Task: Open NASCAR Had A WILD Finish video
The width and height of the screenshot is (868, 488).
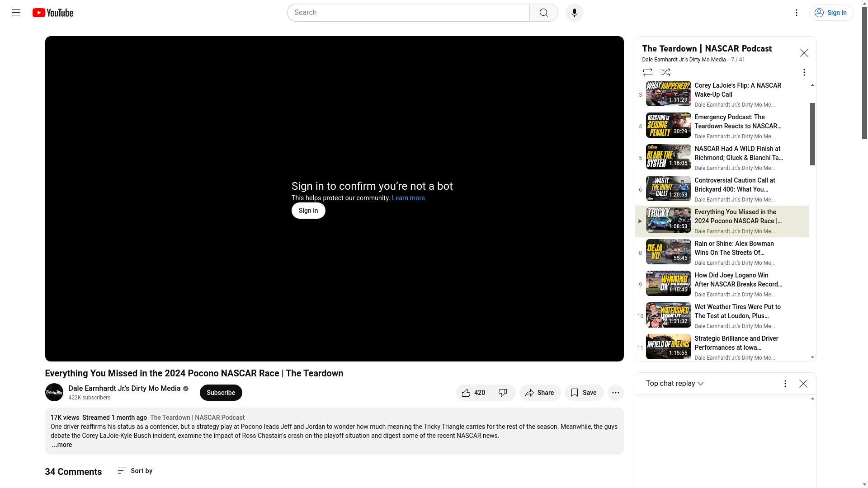Action: coord(722,158)
